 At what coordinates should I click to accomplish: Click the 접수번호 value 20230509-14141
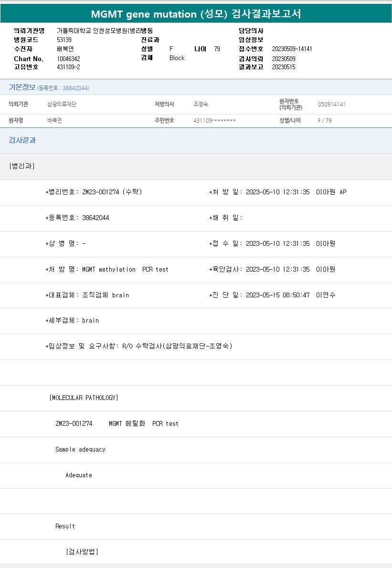[292, 49]
